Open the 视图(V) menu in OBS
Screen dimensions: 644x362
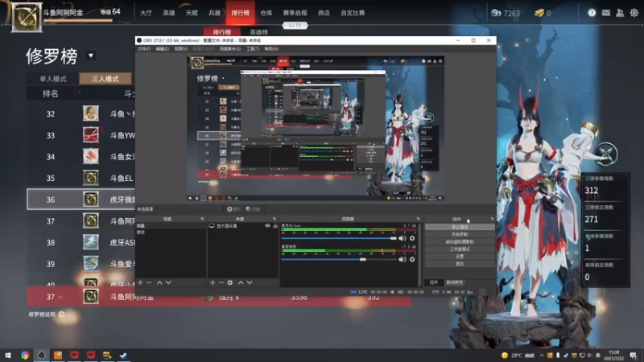[x=180, y=49]
